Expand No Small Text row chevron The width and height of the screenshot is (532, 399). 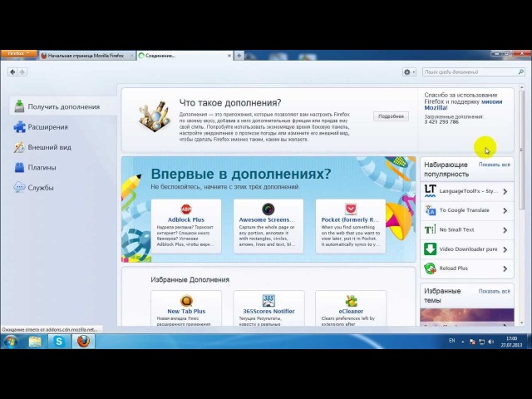coord(505,230)
